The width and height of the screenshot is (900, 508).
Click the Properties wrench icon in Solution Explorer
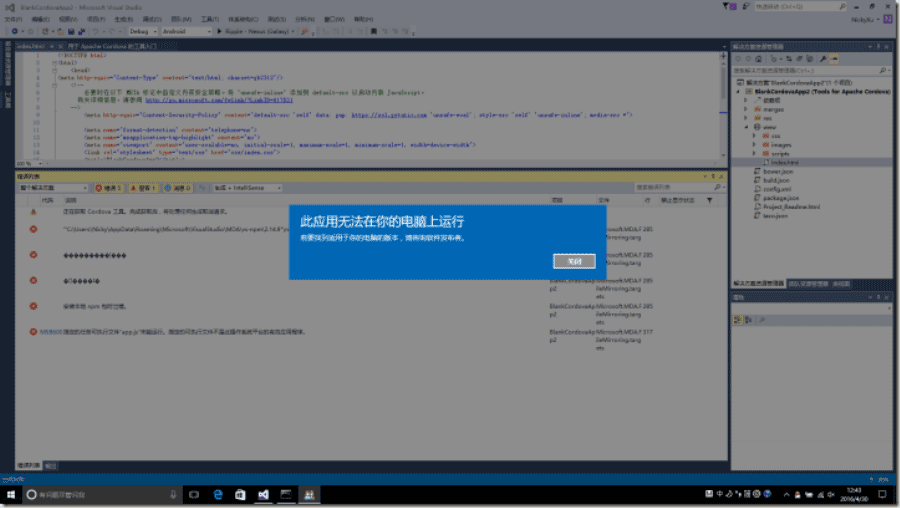(x=823, y=59)
